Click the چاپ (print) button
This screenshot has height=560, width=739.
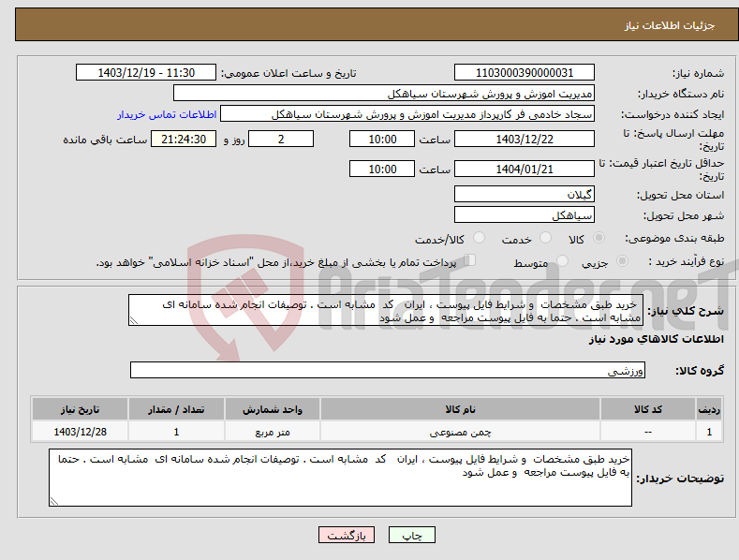tap(411, 535)
